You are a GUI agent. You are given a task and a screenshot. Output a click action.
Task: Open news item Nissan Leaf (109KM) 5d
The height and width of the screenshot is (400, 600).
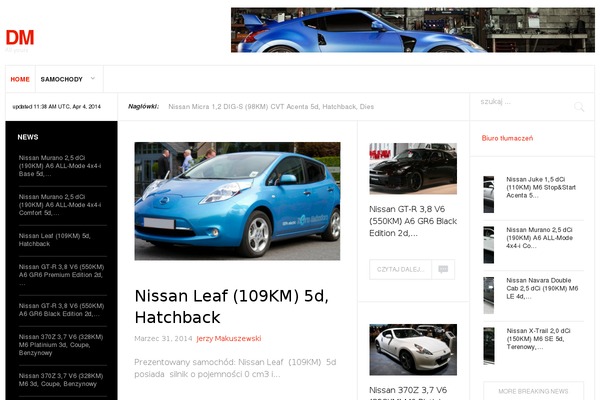(x=55, y=240)
